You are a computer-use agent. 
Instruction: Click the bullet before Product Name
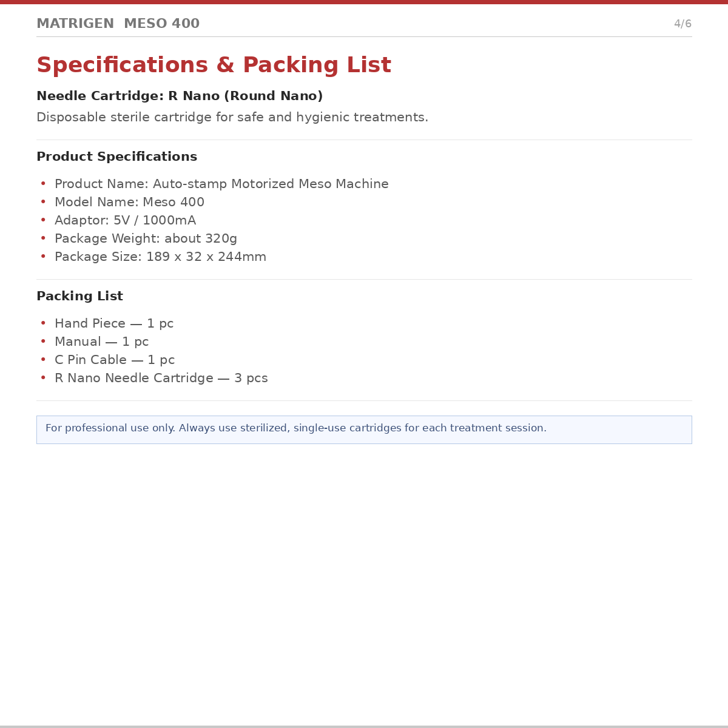point(43,184)
